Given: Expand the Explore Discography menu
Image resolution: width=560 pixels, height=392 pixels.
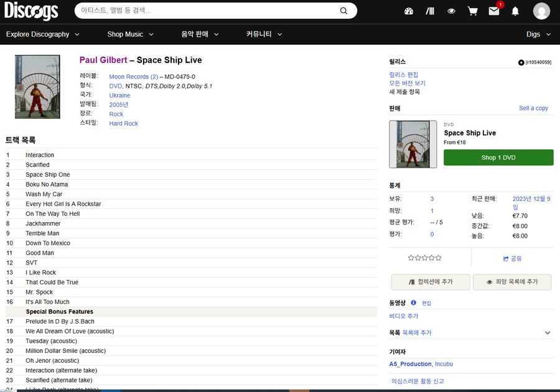Looking at the screenshot, I should (x=42, y=34).
